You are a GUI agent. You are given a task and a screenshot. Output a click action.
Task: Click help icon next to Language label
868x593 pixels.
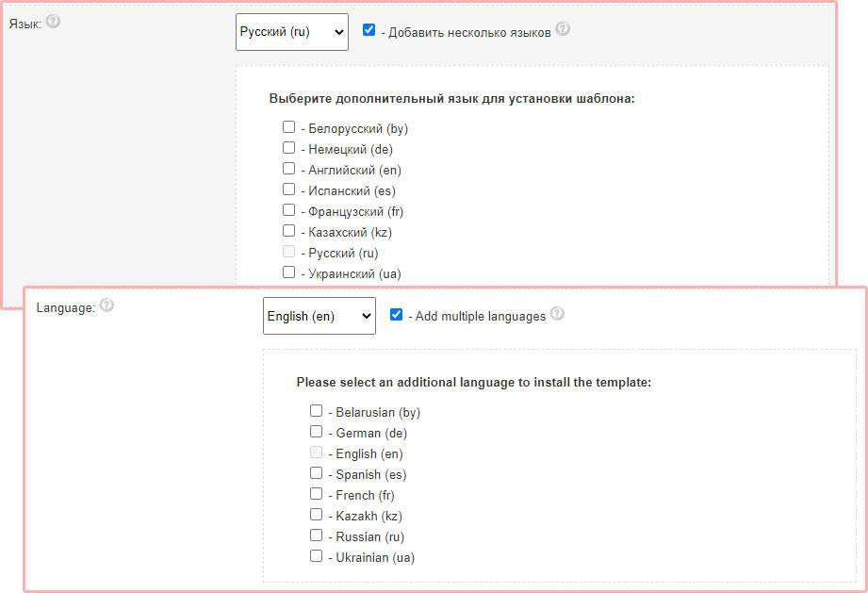pos(106,305)
